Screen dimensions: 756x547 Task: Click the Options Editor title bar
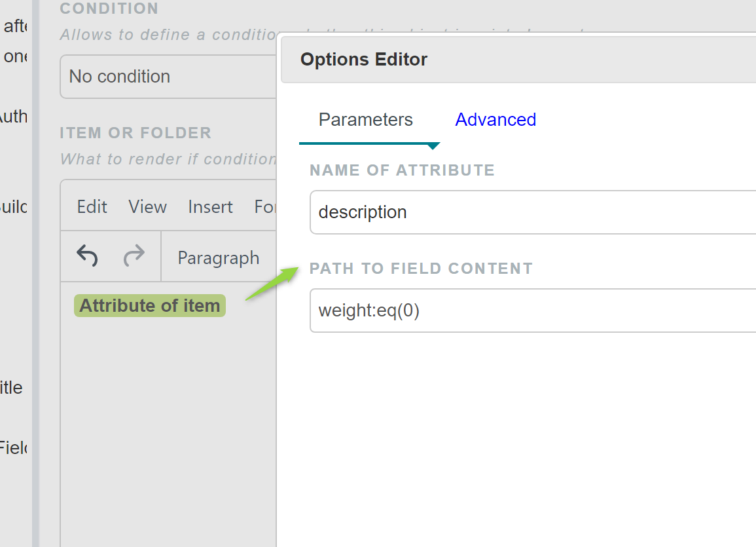pyautogui.click(x=517, y=60)
